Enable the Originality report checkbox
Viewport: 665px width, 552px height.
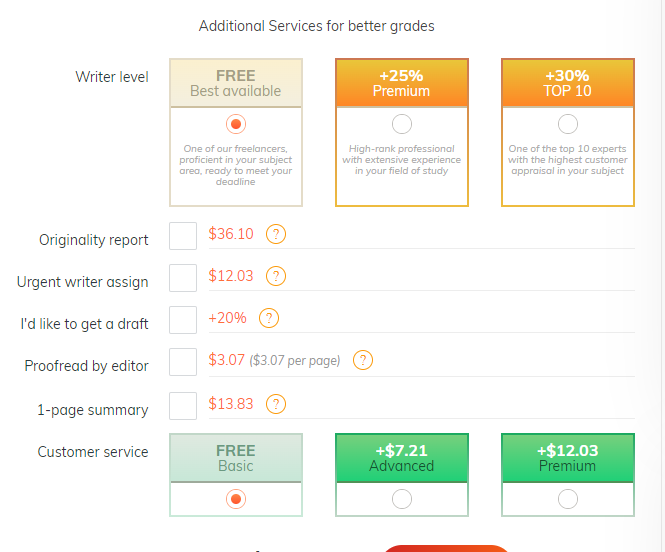click(183, 236)
